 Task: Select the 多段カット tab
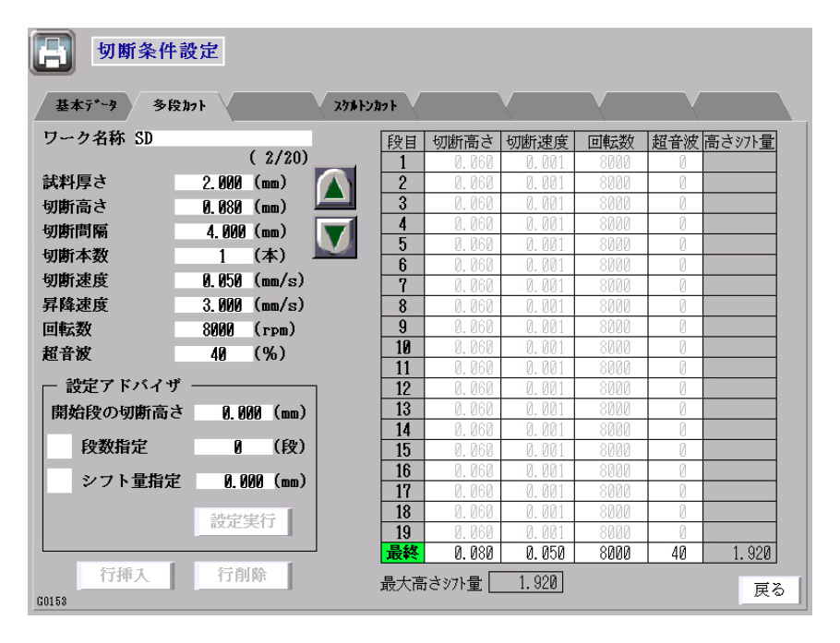(x=180, y=105)
